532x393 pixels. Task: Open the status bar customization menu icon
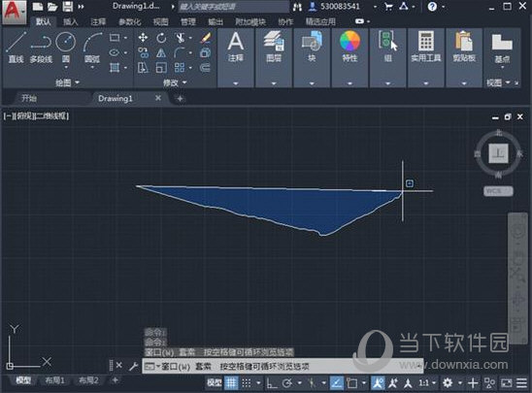[x=522, y=383]
